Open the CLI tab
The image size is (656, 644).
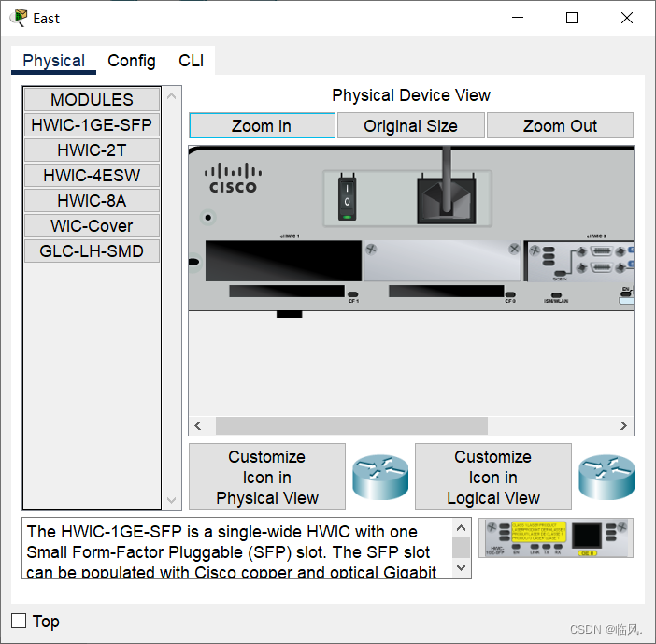[x=192, y=61]
